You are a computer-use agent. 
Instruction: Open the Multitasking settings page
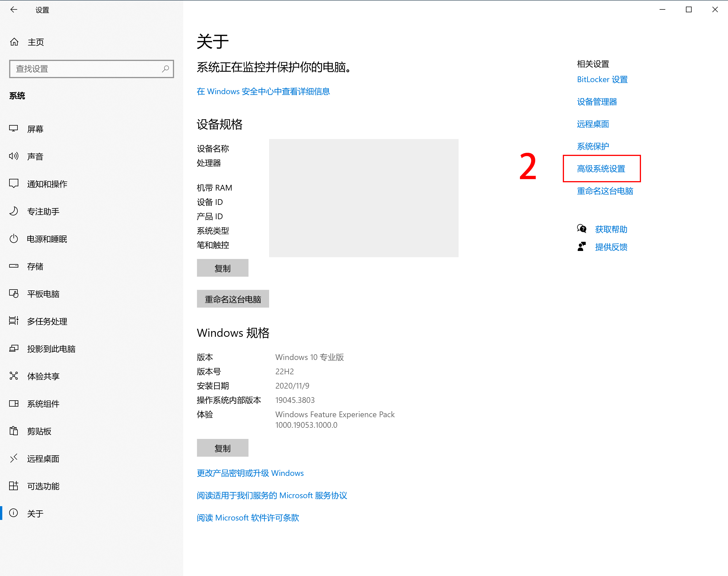[x=47, y=321]
